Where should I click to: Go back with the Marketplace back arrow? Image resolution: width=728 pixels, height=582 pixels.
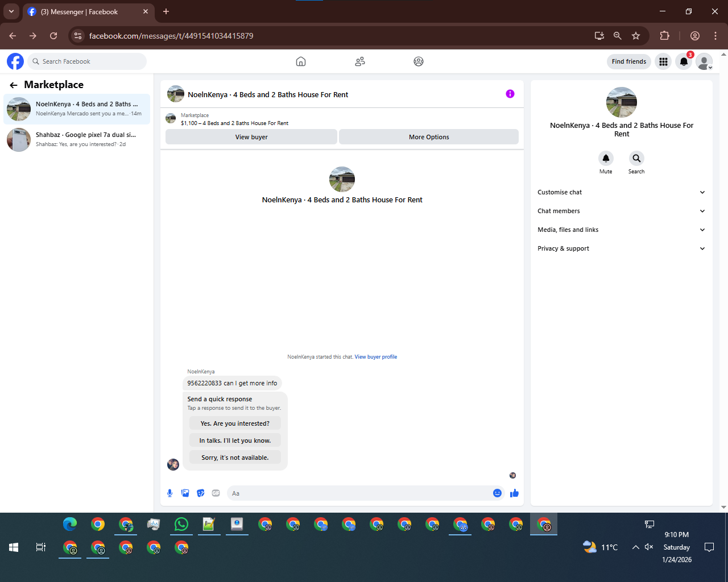click(x=14, y=85)
